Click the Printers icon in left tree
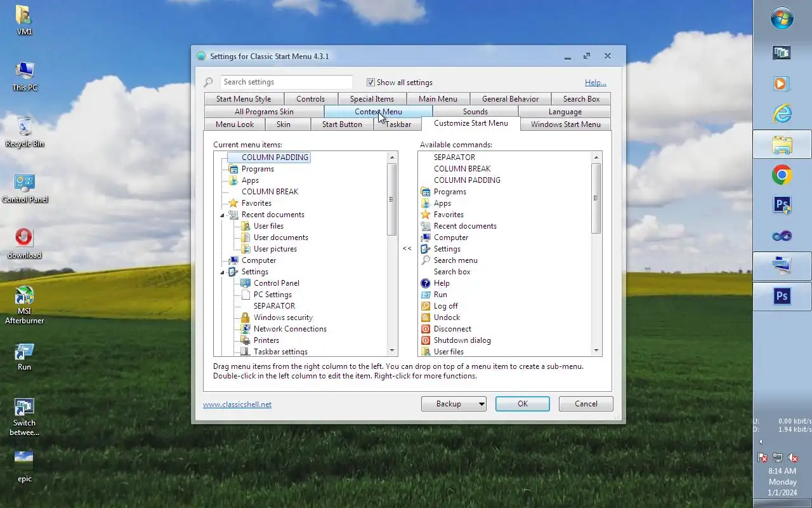The height and width of the screenshot is (508, 812). (245, 340)
